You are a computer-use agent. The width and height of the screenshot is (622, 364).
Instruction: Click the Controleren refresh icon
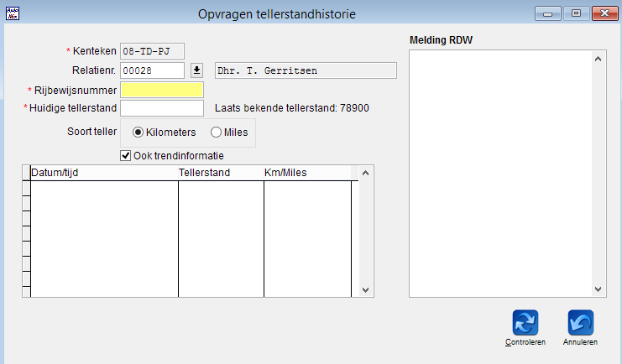[x=525, y=323]
